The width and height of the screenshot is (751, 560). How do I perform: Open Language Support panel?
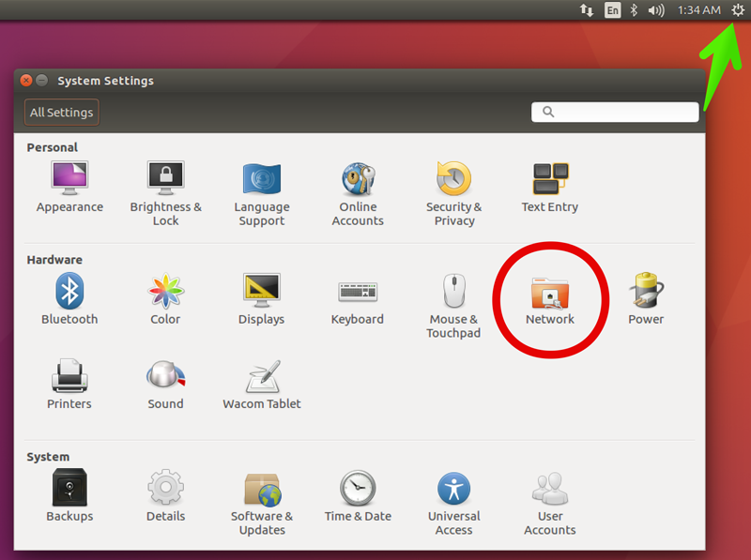pos(262,194)
